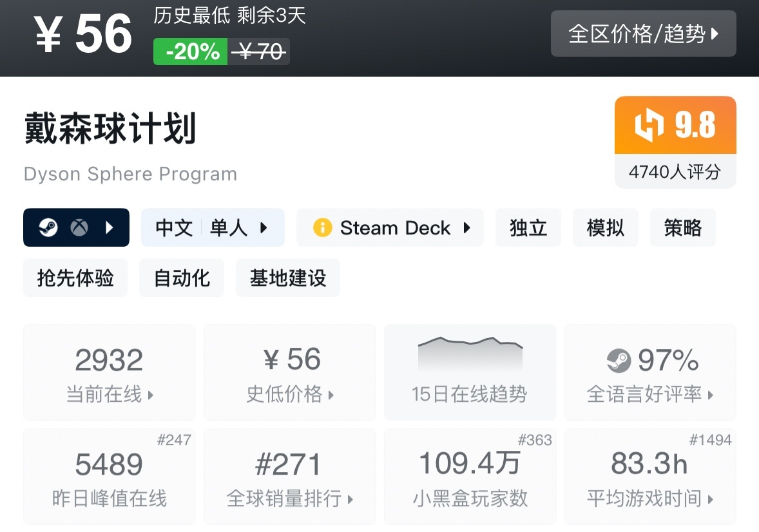This screenshot has height=532, width=759.
Task: Click the Heybox logo in score badge
Action: [649, 125]
